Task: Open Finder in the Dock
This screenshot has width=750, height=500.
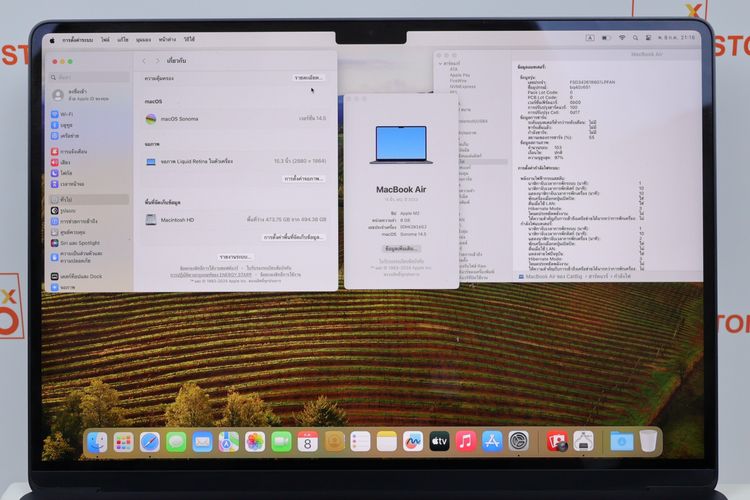Action: (x=97, y=442)
